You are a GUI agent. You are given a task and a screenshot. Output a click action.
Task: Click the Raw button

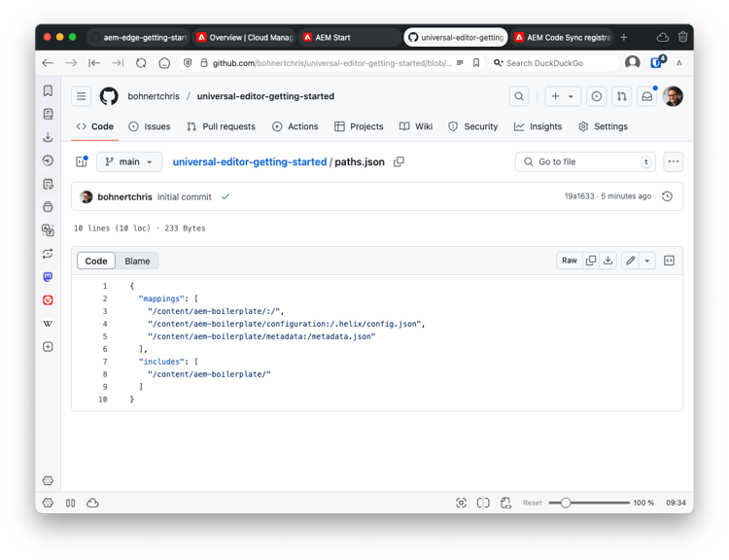click(570, 261)
